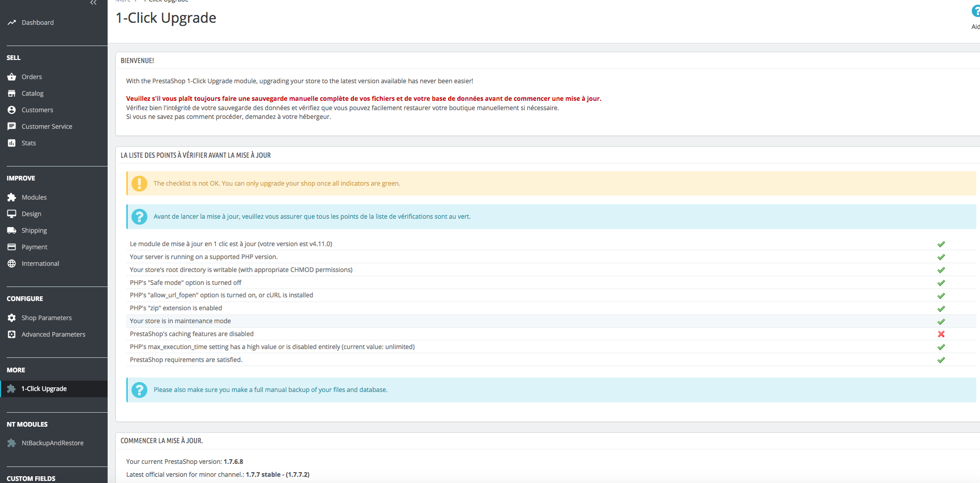Open Dashboard from the sidebar
This screenshot has width=980, height=483.
38,23
